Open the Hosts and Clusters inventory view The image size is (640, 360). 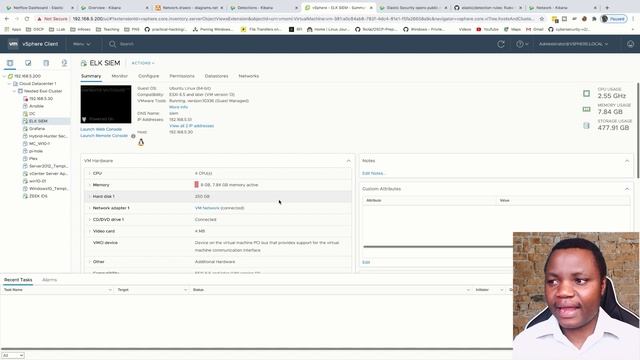pyautogui.click(x=10, y=63)
